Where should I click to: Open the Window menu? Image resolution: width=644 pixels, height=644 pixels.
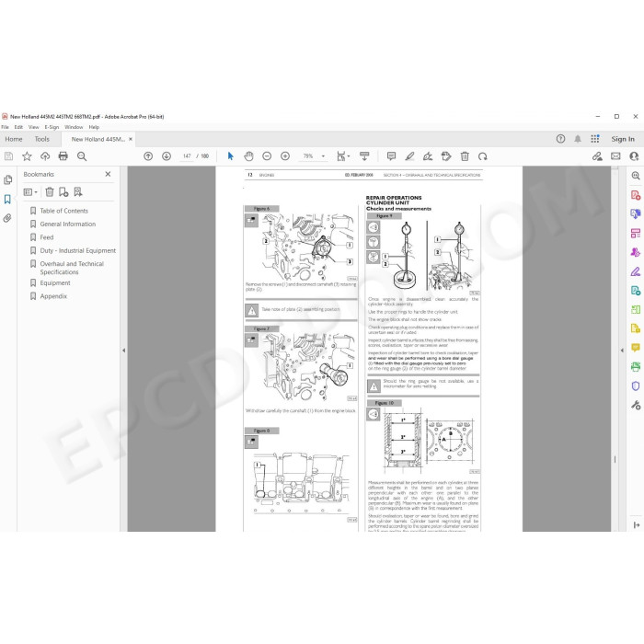pyautogui.click(x=74, y=127)
